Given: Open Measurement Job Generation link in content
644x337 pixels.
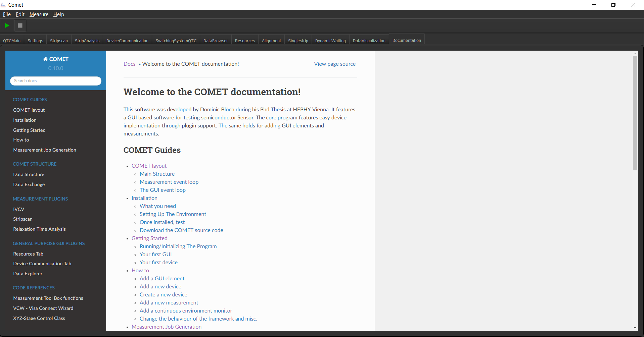Looking at the screenshot, I should tap(167, 327).
